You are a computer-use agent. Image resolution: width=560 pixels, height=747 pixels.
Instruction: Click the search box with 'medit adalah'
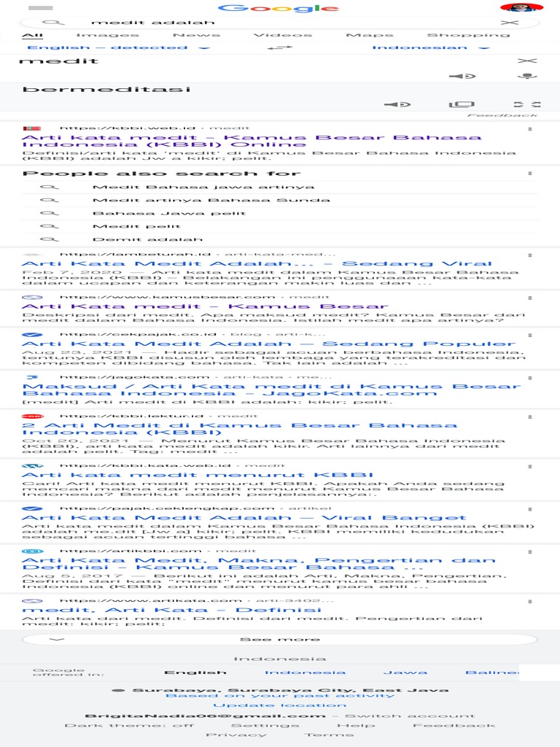point(280,23)
